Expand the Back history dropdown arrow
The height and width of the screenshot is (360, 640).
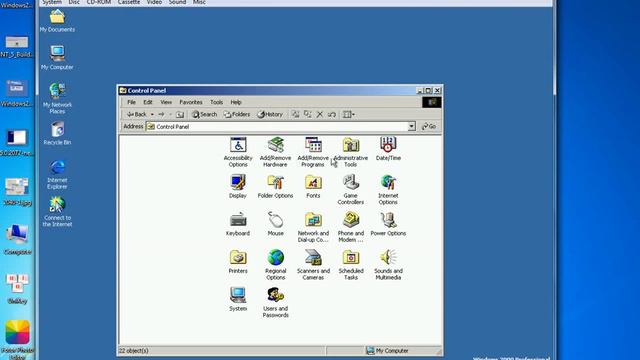pos(152,114)
